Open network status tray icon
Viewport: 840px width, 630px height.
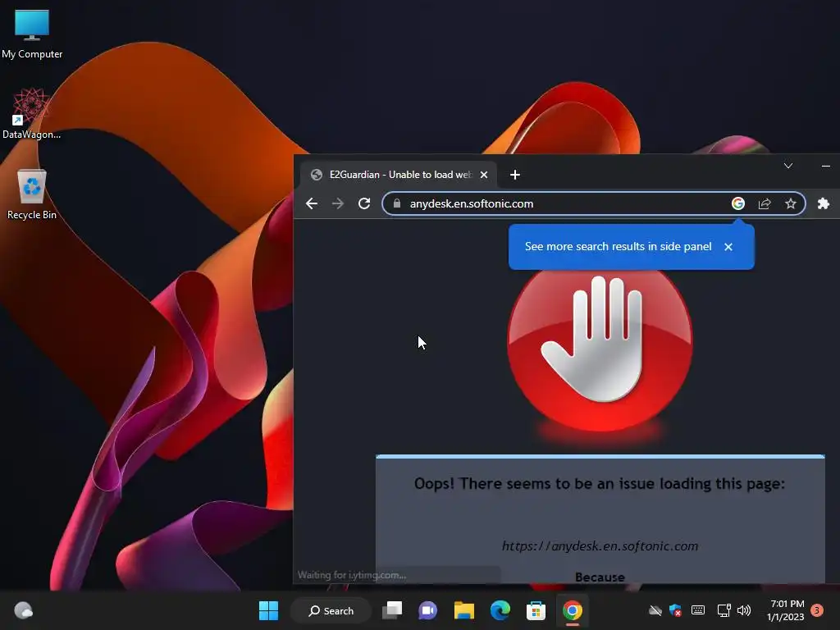pyautogui.click(x=724, y=610)
